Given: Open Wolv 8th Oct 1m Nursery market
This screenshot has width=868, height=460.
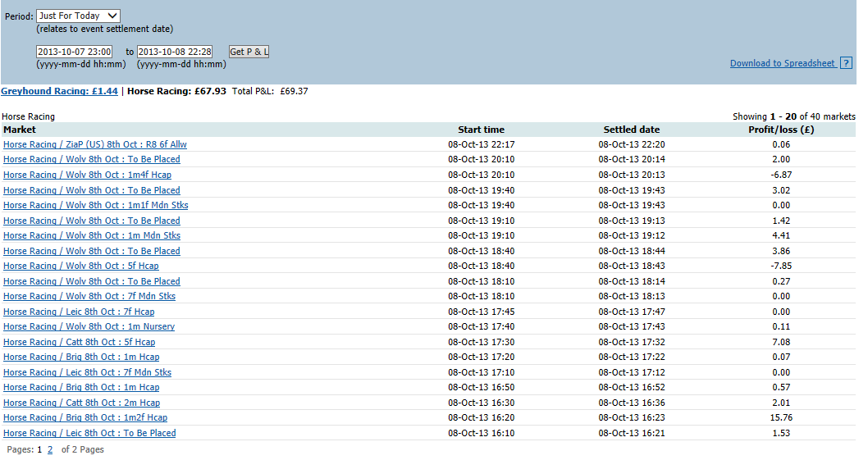Looking at the screenshot, I should [x=89, y=327].
